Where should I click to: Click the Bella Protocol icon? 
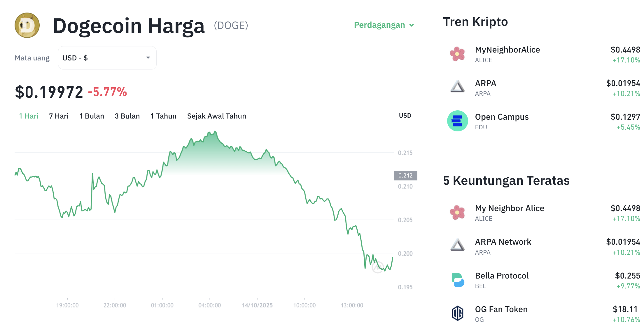tap(457, 280)
